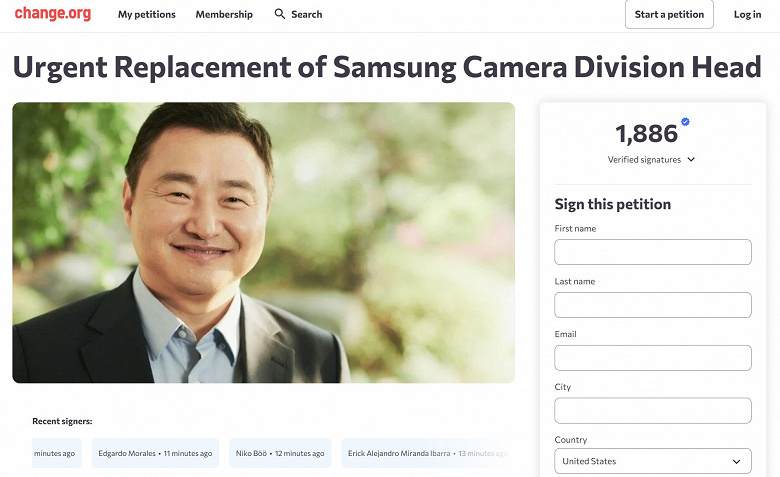Click the Edgardo Morales recent signer card
The height and width of the screenshot is (477, 780).
tap(155, 453)
